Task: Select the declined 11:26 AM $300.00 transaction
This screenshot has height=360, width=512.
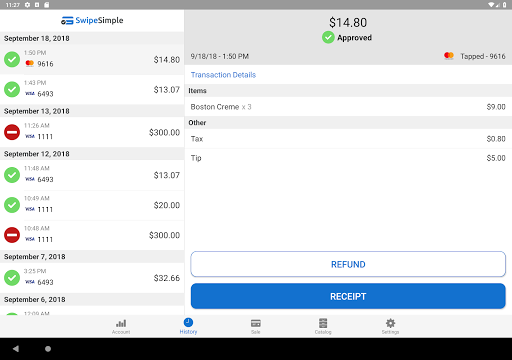Action: coord(92,132)
